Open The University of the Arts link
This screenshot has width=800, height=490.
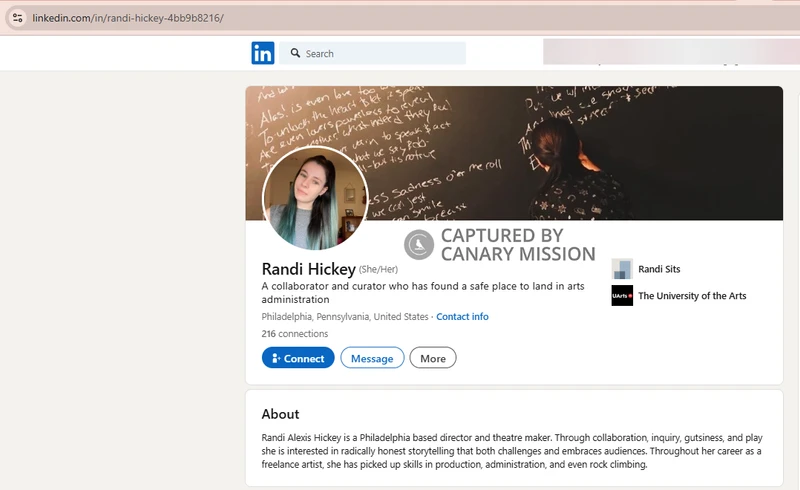692,296
